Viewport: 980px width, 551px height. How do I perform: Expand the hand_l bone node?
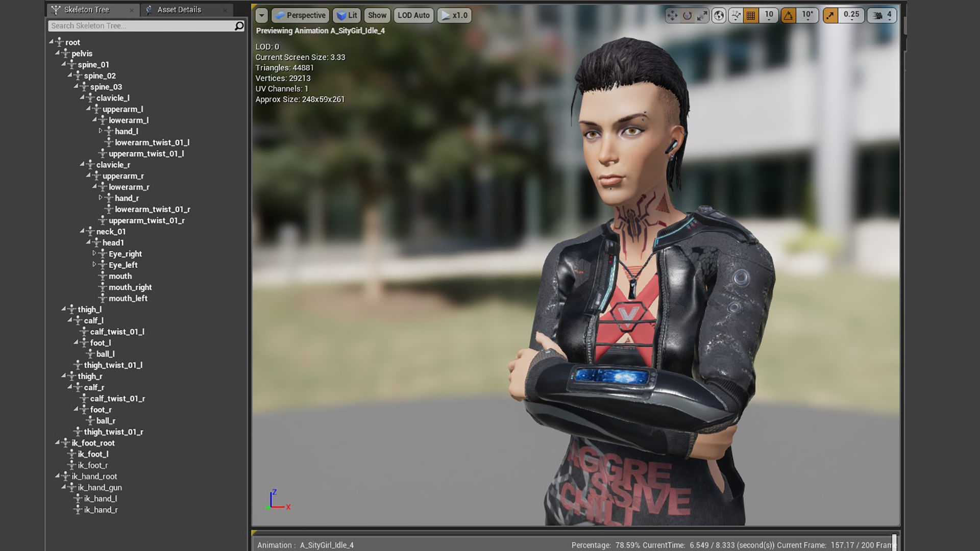coord(101,131)
